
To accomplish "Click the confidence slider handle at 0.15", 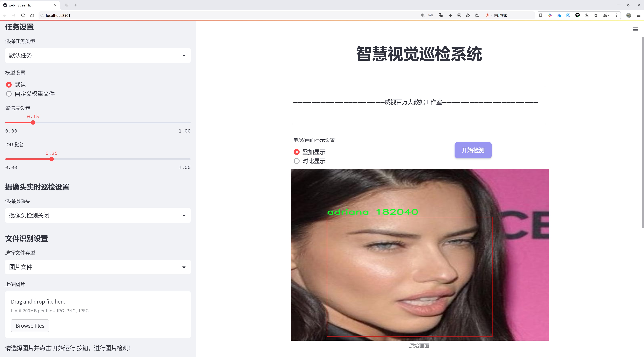I will [x=33, y=123].
